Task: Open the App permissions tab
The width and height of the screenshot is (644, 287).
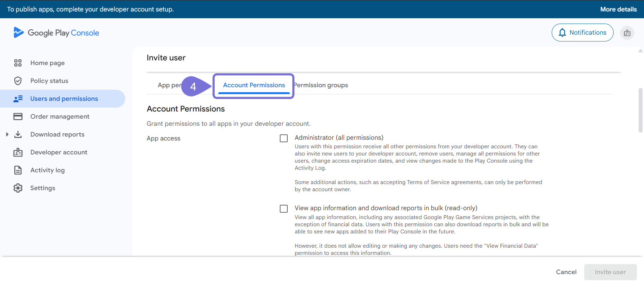Action: [169, 85]
